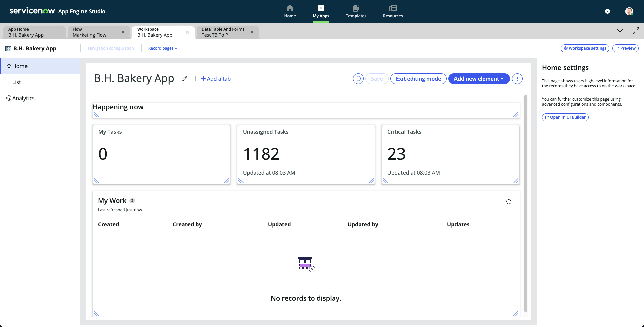Open Resources from the top navigation
The image size is (644, 327).
coord(393,11)
